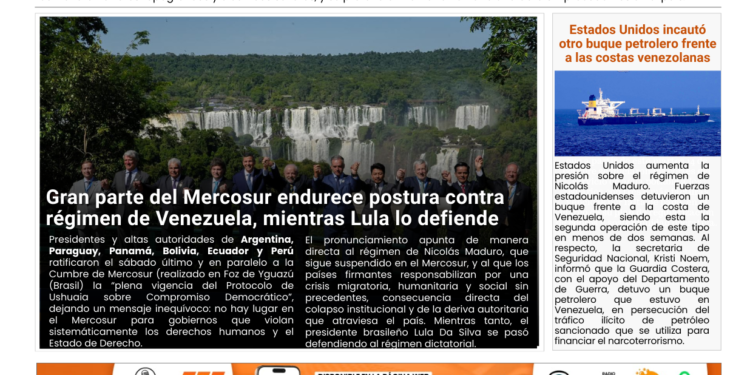Open the Mercosur headline about Venezuela and Lula

275,208
